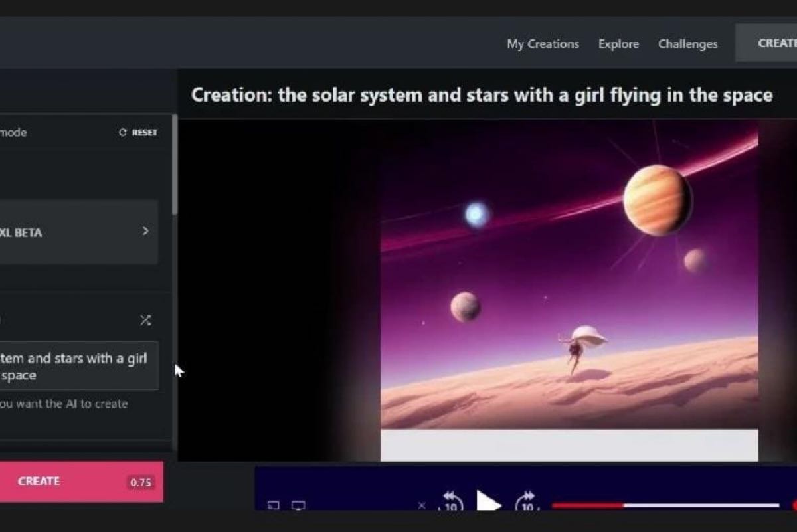Click the generated space artwork image
797x532 pixels.
tap(569, 279)
